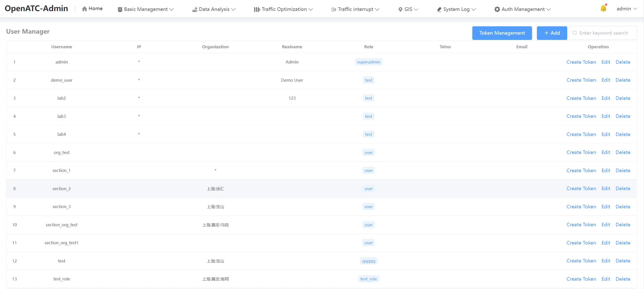Go to Home menu item

[x=92, y=9]
